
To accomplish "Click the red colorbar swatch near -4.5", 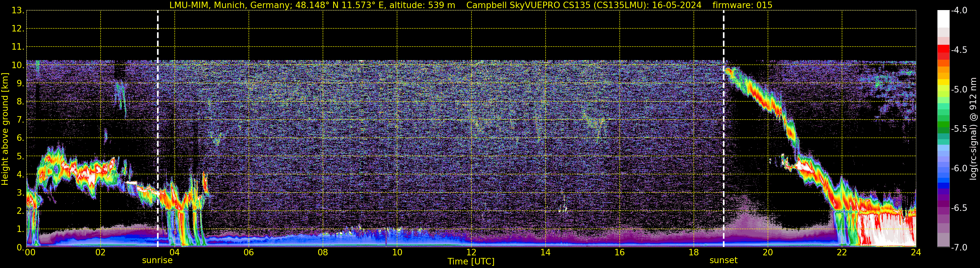I will (x=944, y=49).
